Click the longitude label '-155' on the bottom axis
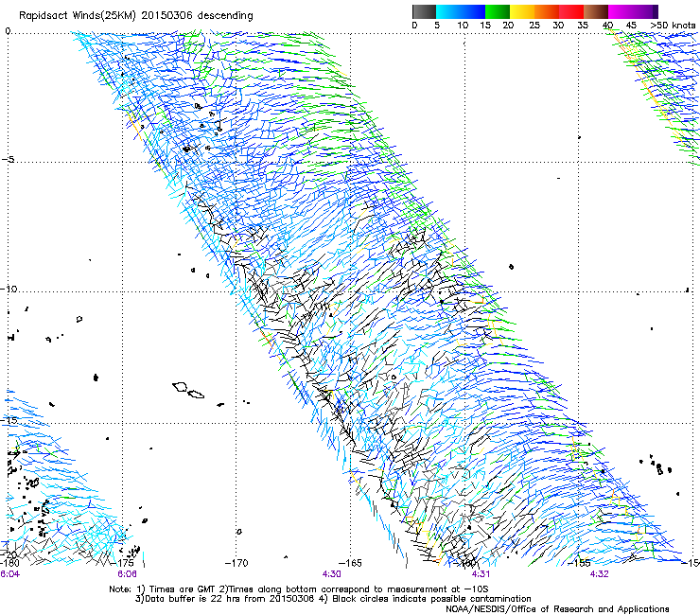 pos(579,563)
